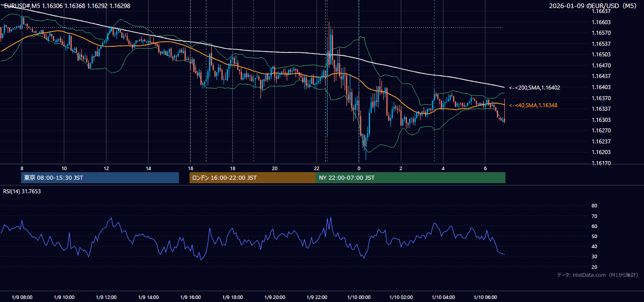Click the 1/9 10:00 time label
Screen dimensions: 644x302
coord(64,297)
